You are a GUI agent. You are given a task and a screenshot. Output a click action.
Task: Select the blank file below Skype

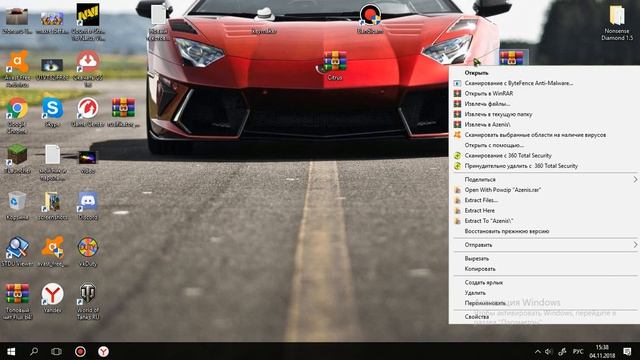pyautogui.click(x=52, y=155)
